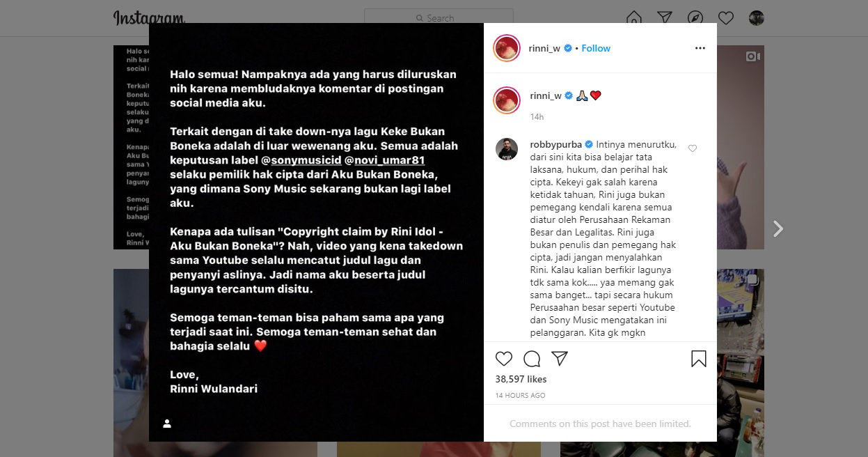Advance to next post with right chevron
This screenshot has height=457, width=868.
point(778,228)
